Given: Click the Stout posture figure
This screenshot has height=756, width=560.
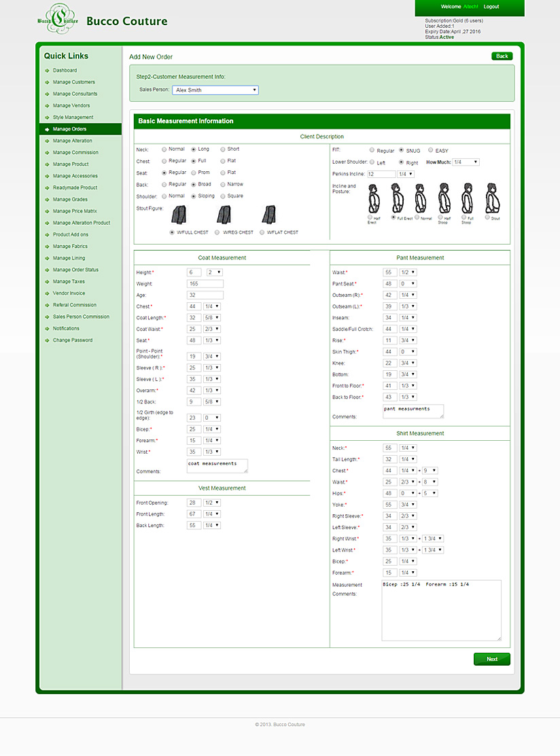Looking at the screenshot, I should [491, 198].
